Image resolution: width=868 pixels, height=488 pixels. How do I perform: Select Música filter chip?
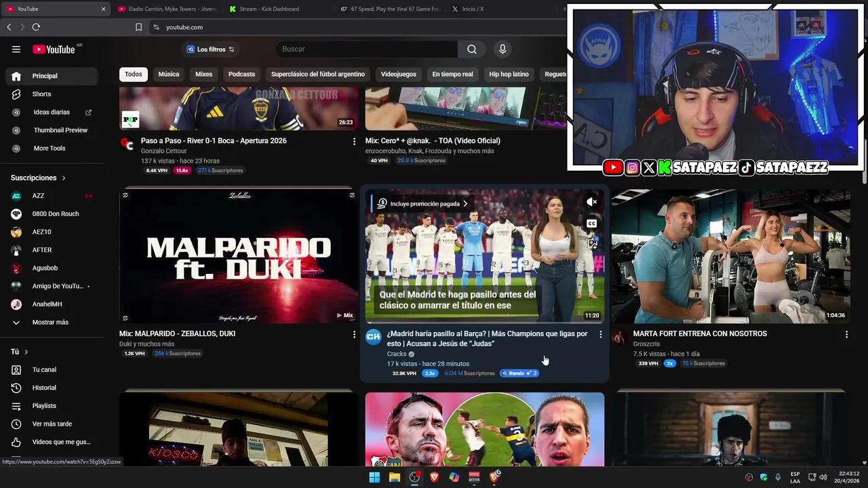(x=169, y=74)
